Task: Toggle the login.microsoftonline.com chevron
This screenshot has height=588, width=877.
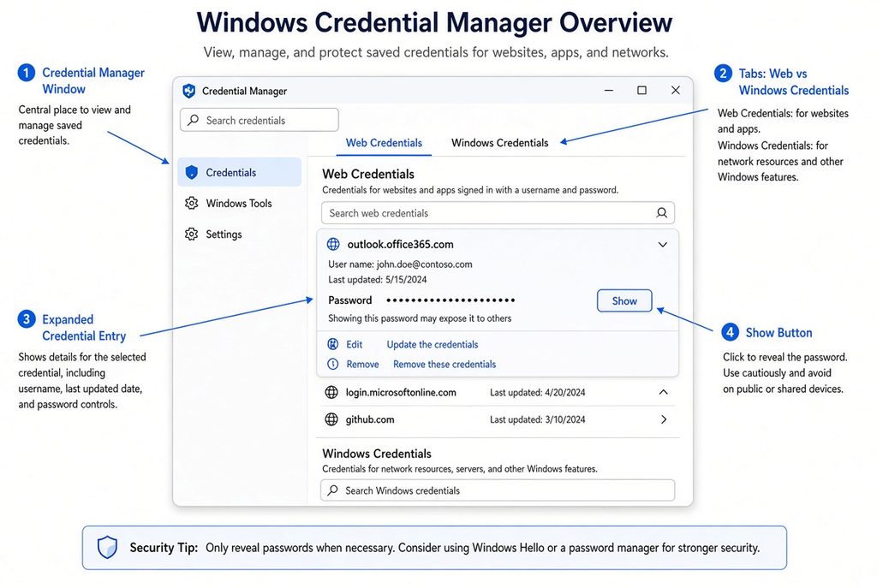Action: [664, 392]
